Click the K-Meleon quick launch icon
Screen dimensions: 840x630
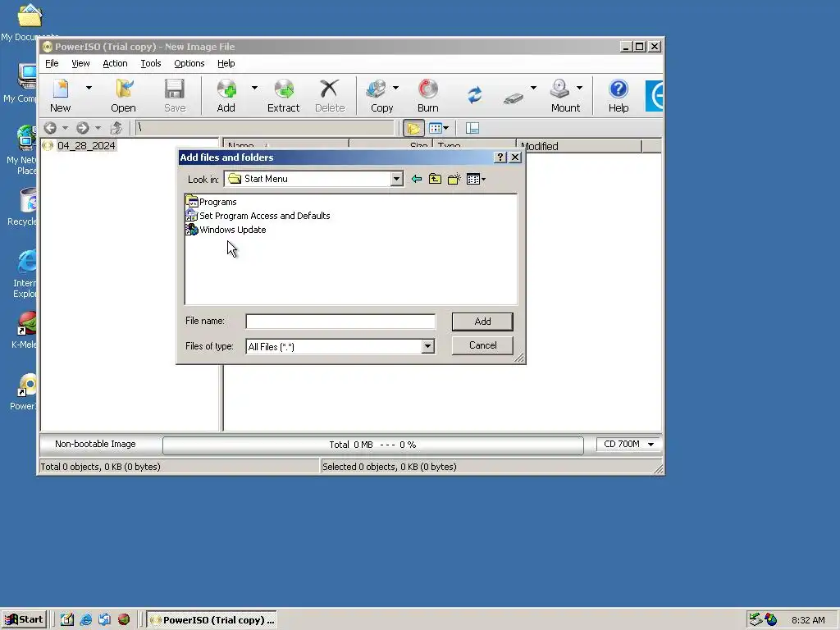coord(124,620)
